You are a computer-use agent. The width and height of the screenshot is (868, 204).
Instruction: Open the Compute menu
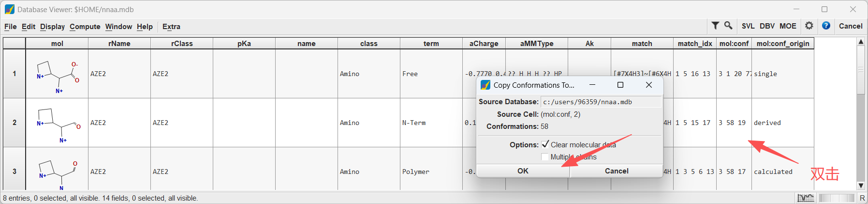pos(85,27)
